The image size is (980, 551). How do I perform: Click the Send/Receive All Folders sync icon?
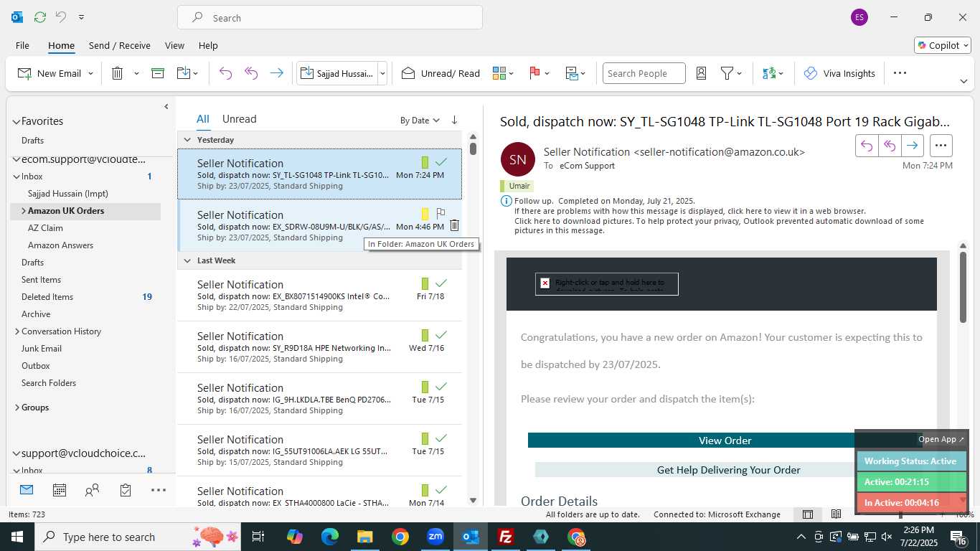tap(40, 17)
